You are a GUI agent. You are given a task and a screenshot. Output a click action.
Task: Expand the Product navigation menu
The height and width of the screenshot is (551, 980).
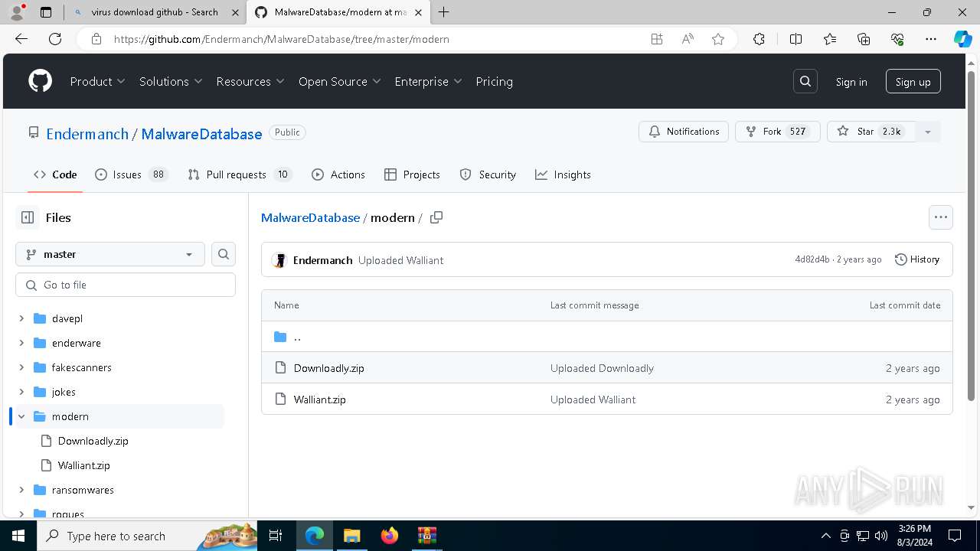click(x=97, y=81)
